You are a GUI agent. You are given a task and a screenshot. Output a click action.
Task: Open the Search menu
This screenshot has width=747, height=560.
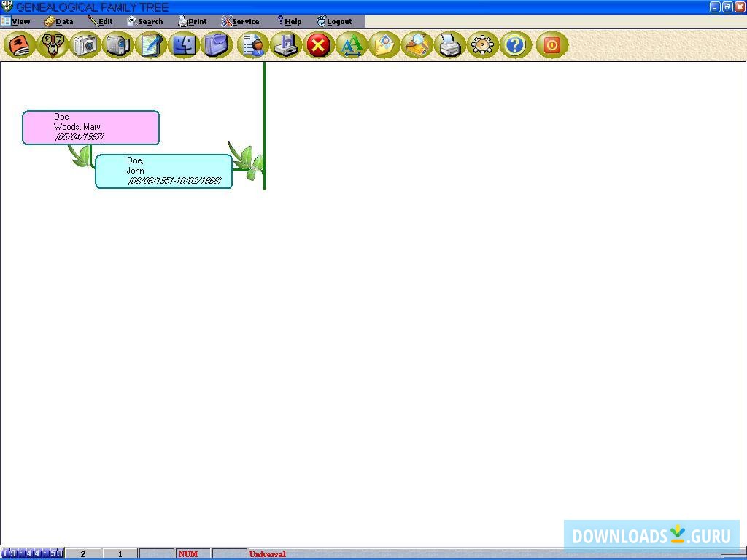[150, 21]
